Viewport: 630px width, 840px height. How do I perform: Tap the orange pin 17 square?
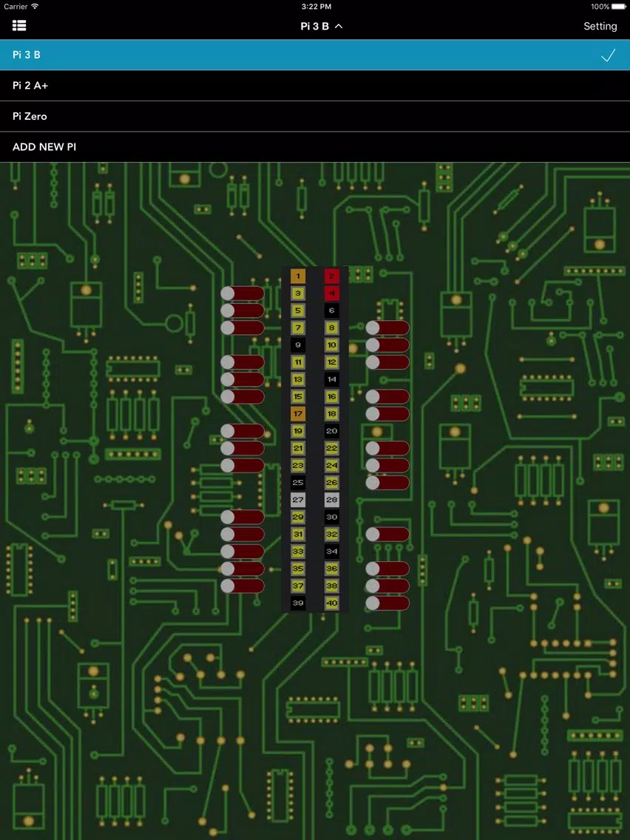tap(298, 413)
